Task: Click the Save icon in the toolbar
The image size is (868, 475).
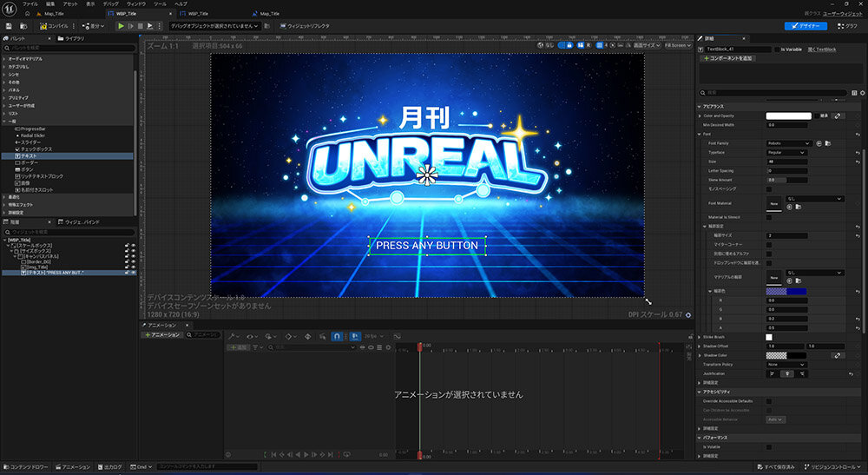Action: (x=8, y=26)
